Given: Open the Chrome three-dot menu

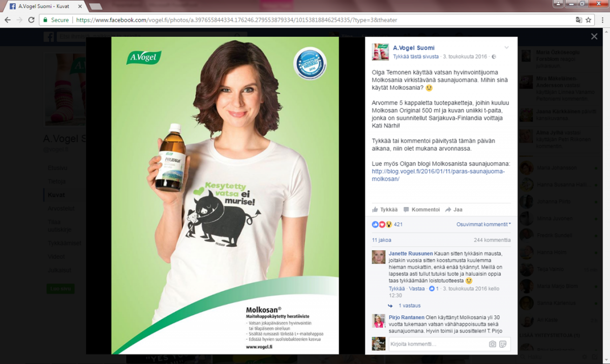Looking at the screenshot, I should 602,20.
